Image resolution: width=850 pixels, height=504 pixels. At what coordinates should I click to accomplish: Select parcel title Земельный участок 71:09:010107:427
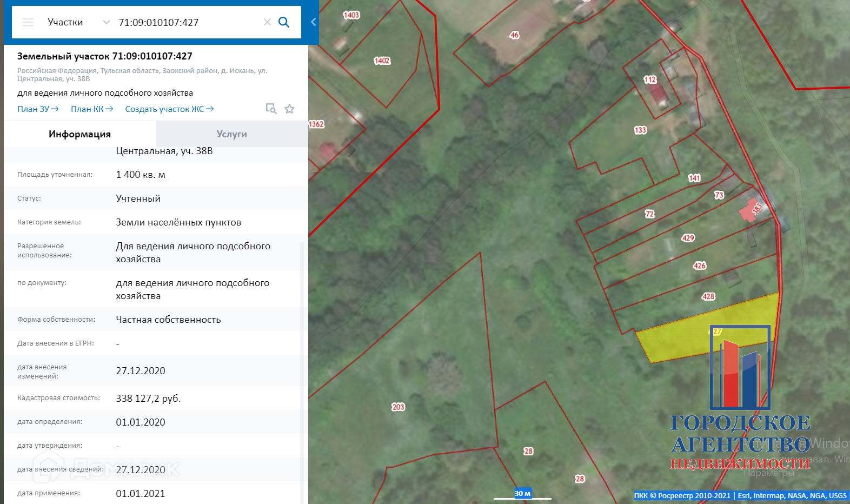(x=105, y=56)
